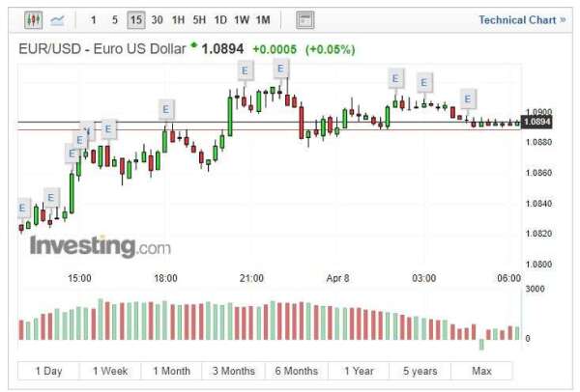Screen dimensions: 580x392
Task: Open the Technical Chart link
Action: click(x=522, y=20)
